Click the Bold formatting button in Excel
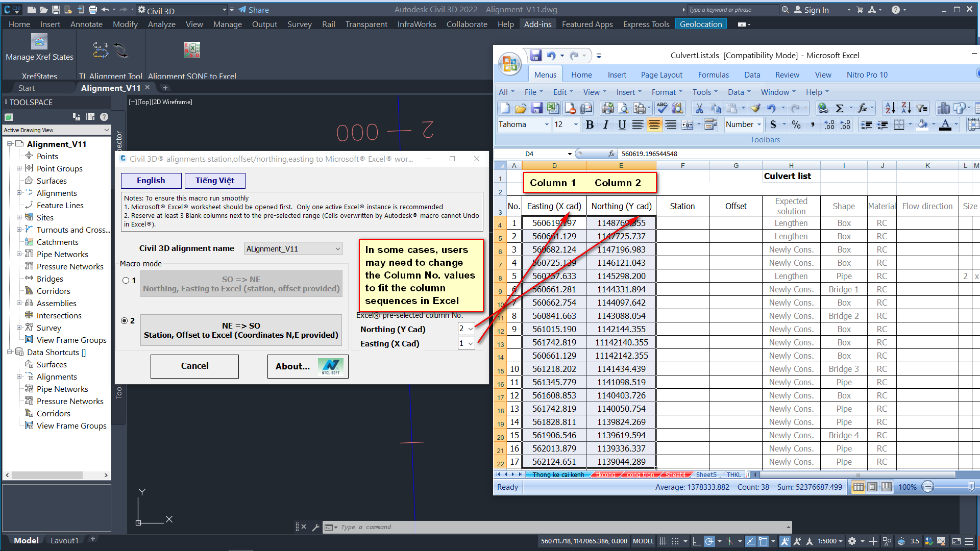Viewport: 980px width, 551px height. click(590, 125)
